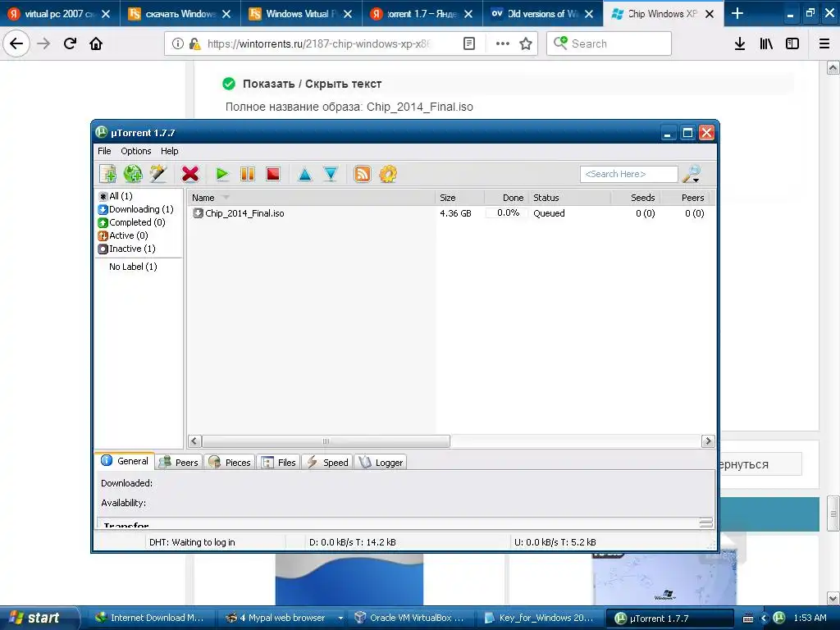Toggle reader view in address bar

coord(468,43)
